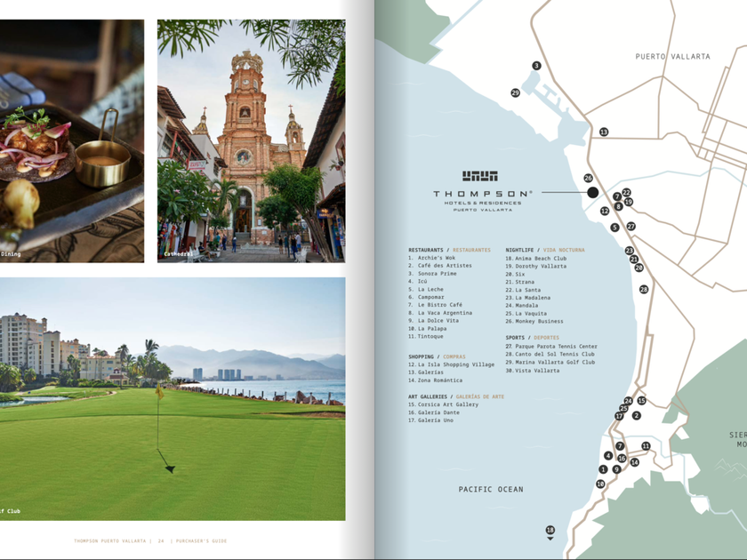The height and width of the screenshot is (560, 747).
Task: Click map marker 28
Action: (644, 289)
